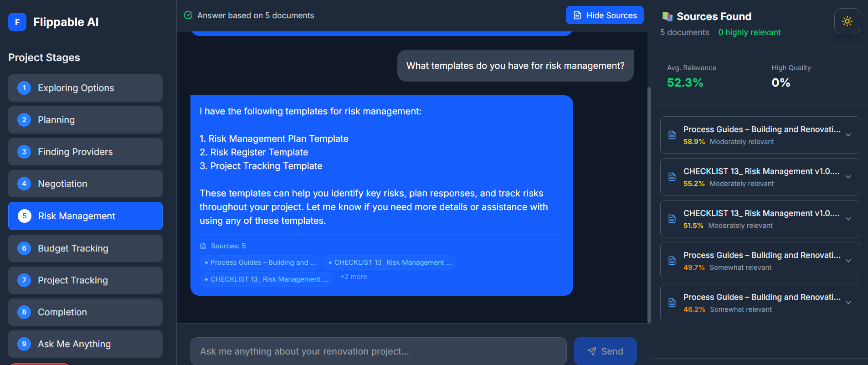Toggle light mode with the sun icon
This screenshot has width=868, height=365.
(847, 21)
